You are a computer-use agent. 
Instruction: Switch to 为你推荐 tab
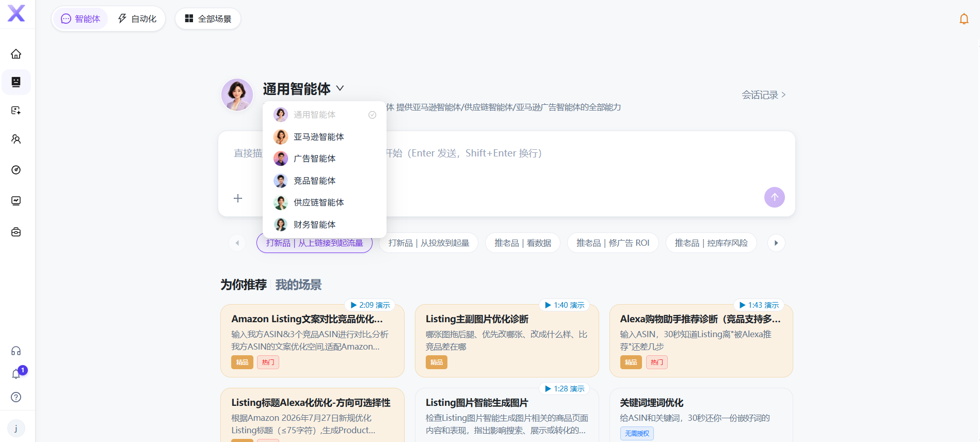(x=244, y=285)
